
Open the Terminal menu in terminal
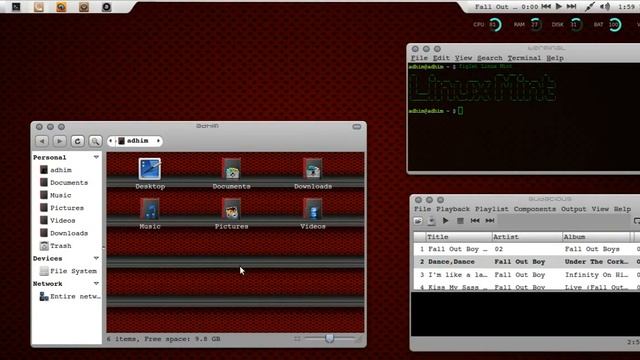coord(524,58)
